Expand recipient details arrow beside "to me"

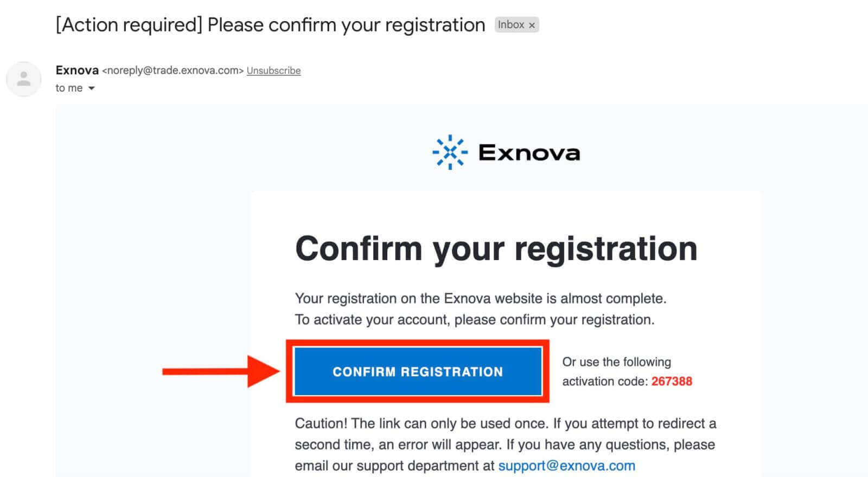tap(92, 88)
